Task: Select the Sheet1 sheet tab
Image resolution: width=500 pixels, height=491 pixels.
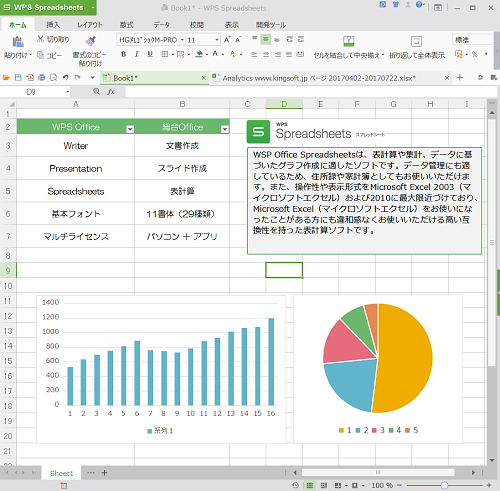Action: click(x=61, y=473)
